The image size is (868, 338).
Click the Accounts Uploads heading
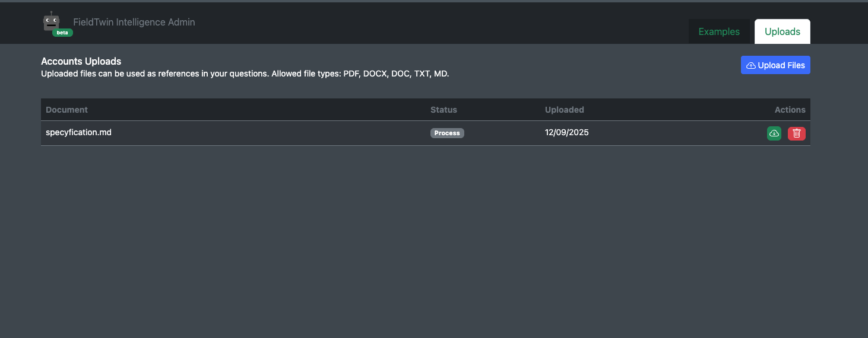(81, 61)
